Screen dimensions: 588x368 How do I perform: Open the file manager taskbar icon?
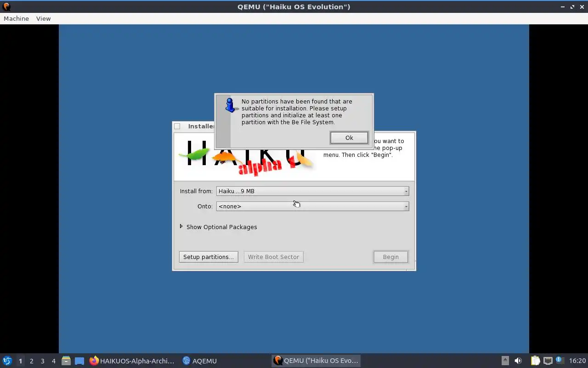click(x=66, y=361)
